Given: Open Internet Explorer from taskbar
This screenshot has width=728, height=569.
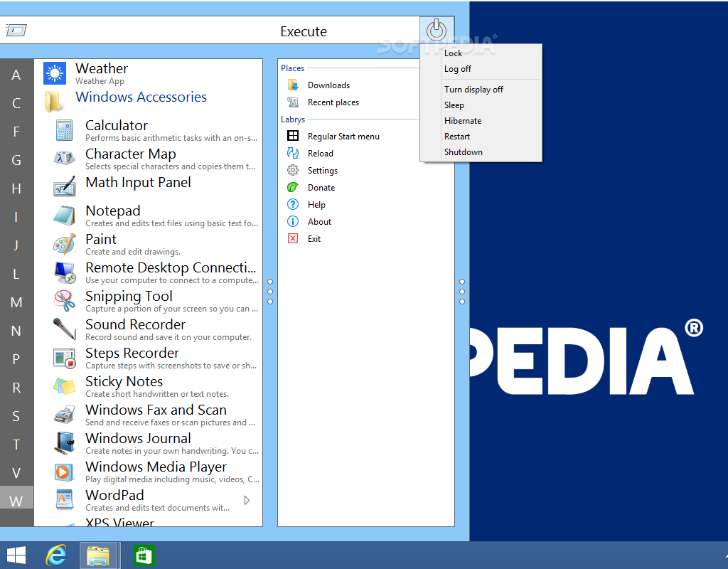Looking at the screenshot, I should pyautogui.click(x=57, y=555).
